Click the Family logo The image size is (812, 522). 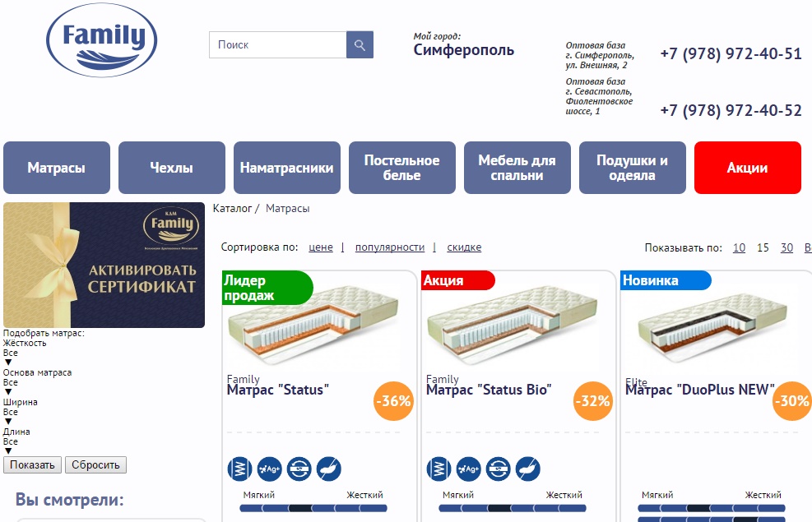tap(101, 39)
